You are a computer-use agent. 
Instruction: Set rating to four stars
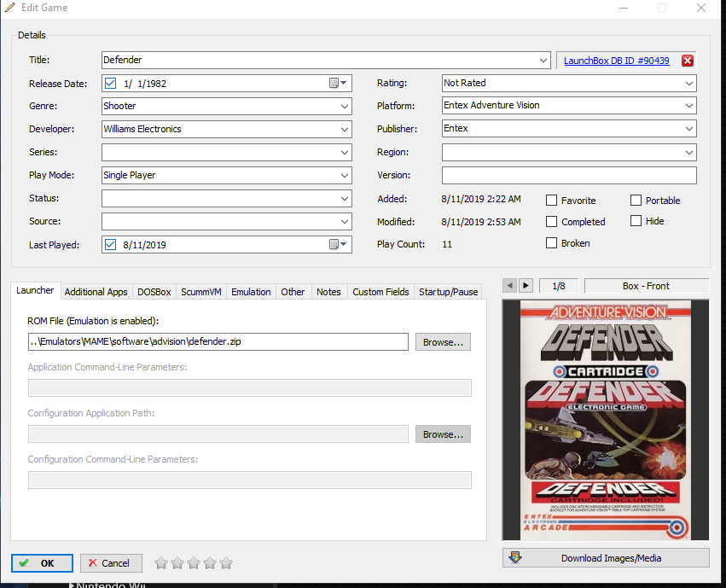(210, 563)
